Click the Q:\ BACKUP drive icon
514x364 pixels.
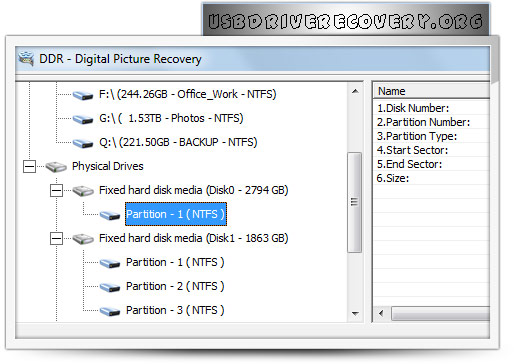pyautogui.click(x=83, y=143)
